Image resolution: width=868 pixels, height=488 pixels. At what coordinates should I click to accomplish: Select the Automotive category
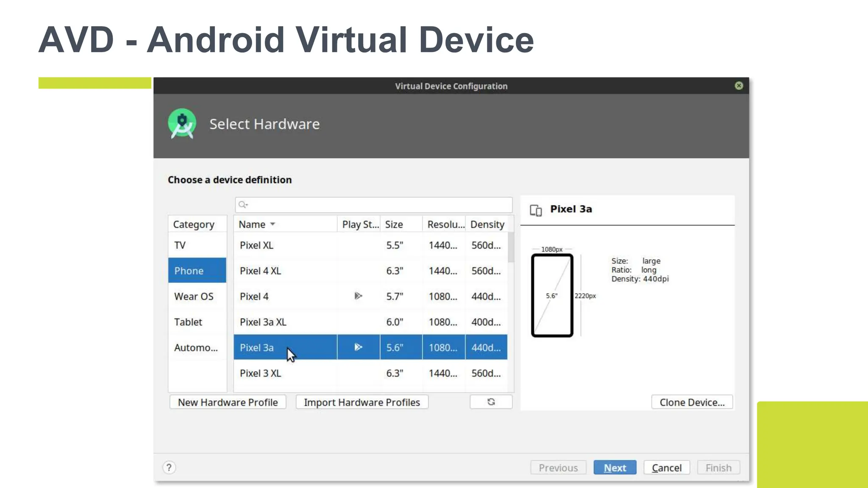coord(197,347)
